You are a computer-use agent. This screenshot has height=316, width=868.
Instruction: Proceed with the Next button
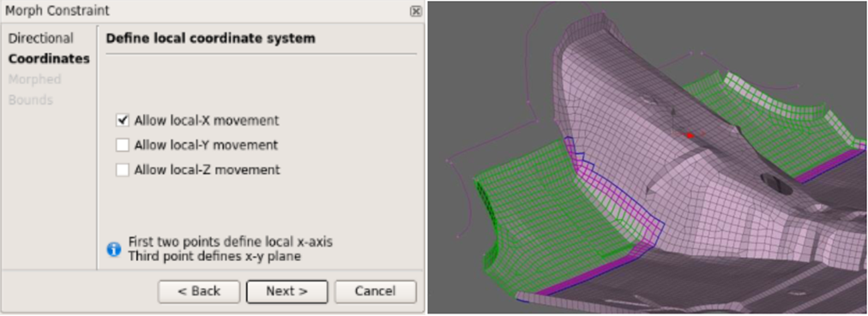[286, 291]
